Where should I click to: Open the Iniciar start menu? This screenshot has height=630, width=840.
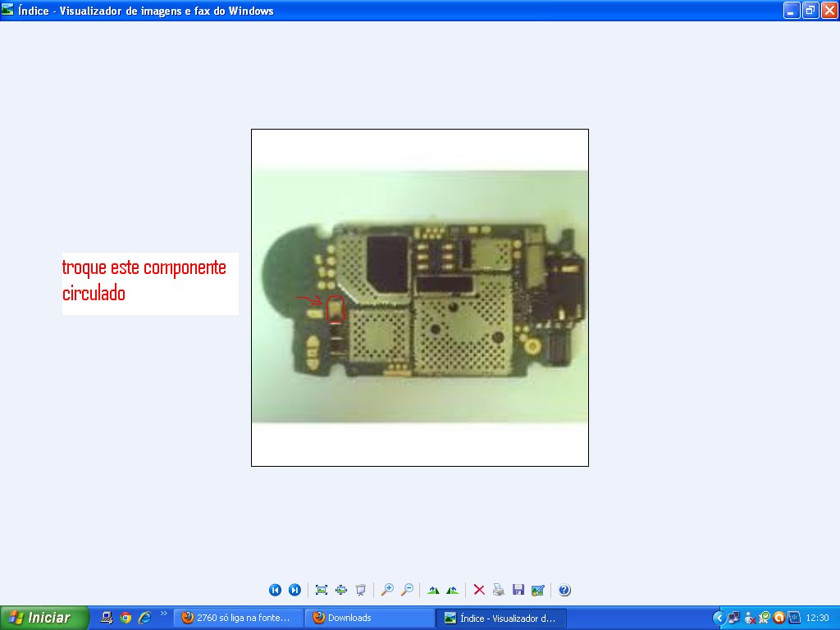pyautogui.click(x=44, y=618)
